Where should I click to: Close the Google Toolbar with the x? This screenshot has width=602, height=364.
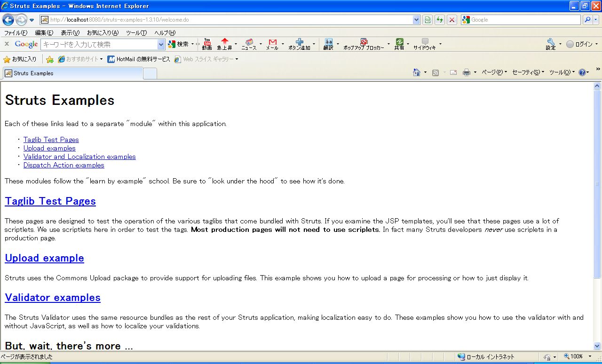click(7, 44)
